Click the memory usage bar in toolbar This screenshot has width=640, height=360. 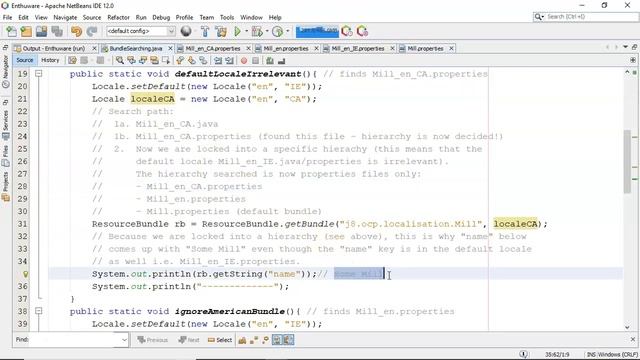click(x=317, y=31)
